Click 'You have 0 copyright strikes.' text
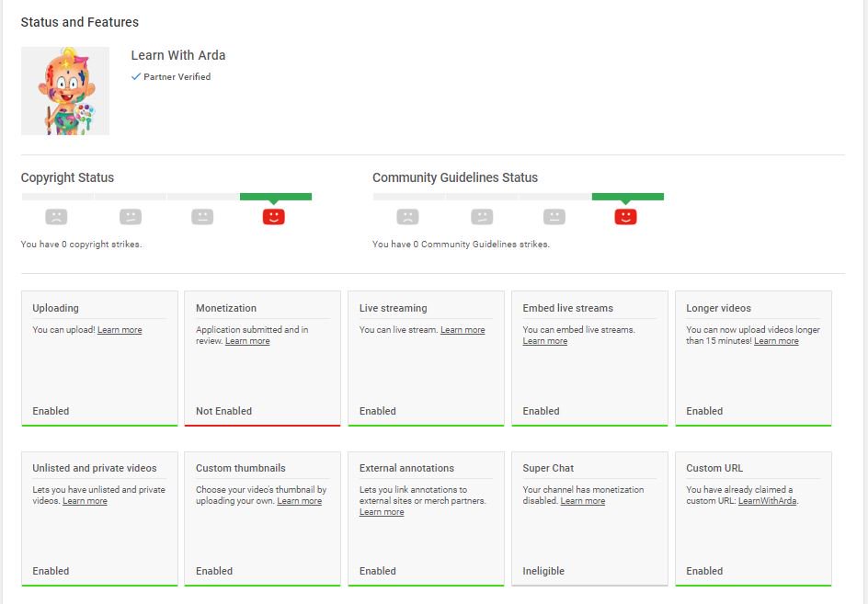 [x=81, y=245]
